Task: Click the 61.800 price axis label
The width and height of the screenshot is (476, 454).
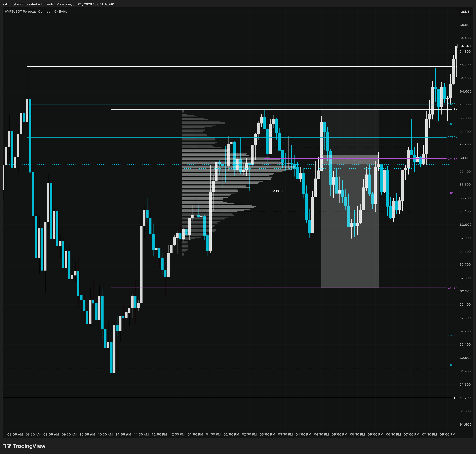Action: point(465,384)
